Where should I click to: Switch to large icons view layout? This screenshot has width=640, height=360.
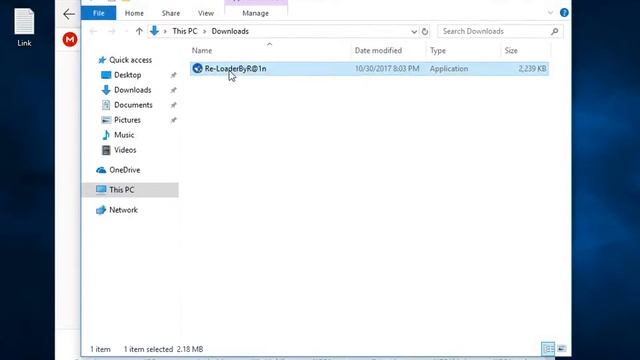coord(562,349)
